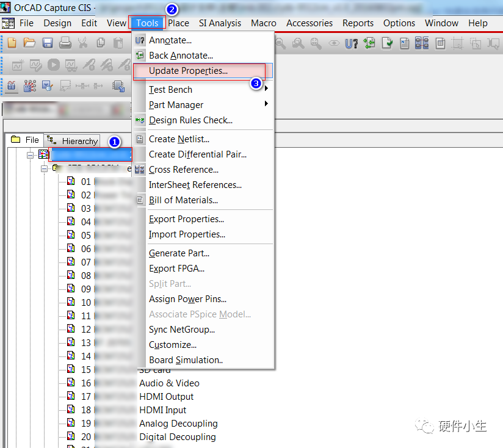
Task: Open the Help menu
Action: point(477,23)
